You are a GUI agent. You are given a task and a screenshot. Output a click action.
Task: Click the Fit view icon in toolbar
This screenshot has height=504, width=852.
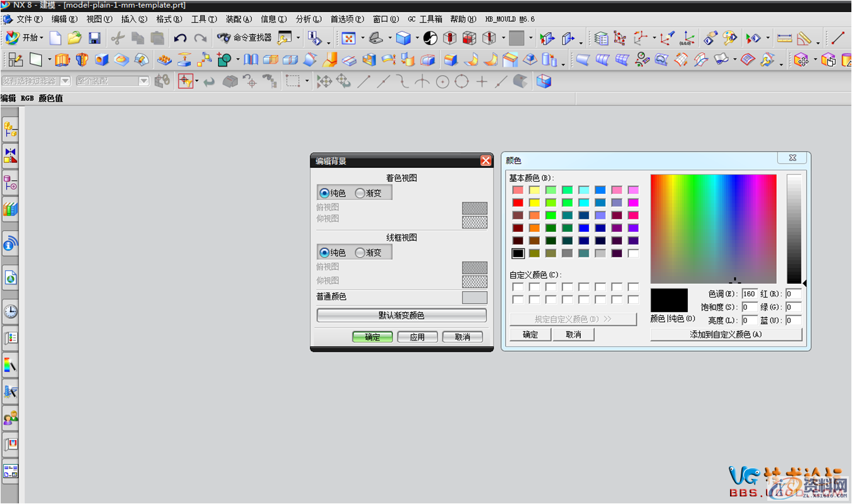pyautogui.click(x=348, y=39)
